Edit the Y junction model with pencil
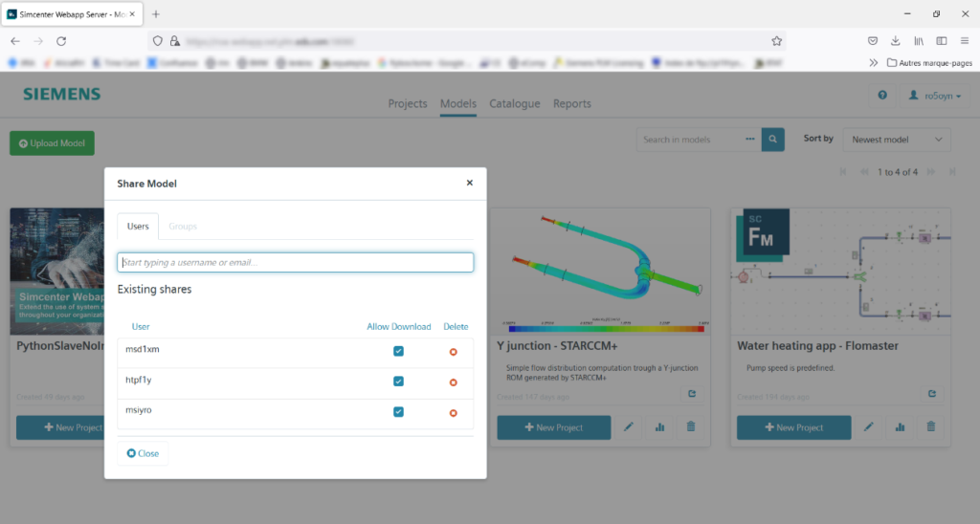The width and height of the screenshot is (980, 524). 628,427
